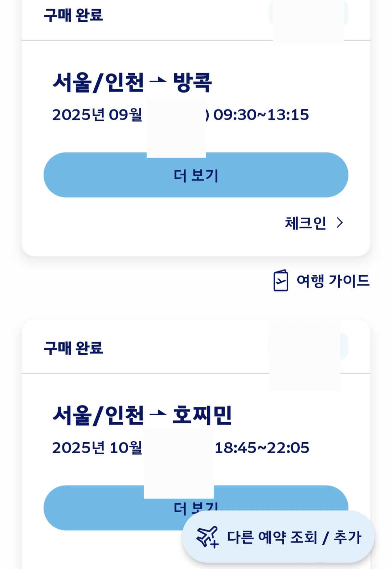
Task: Click the chevron next to 체크인
Action: [340, 223]
